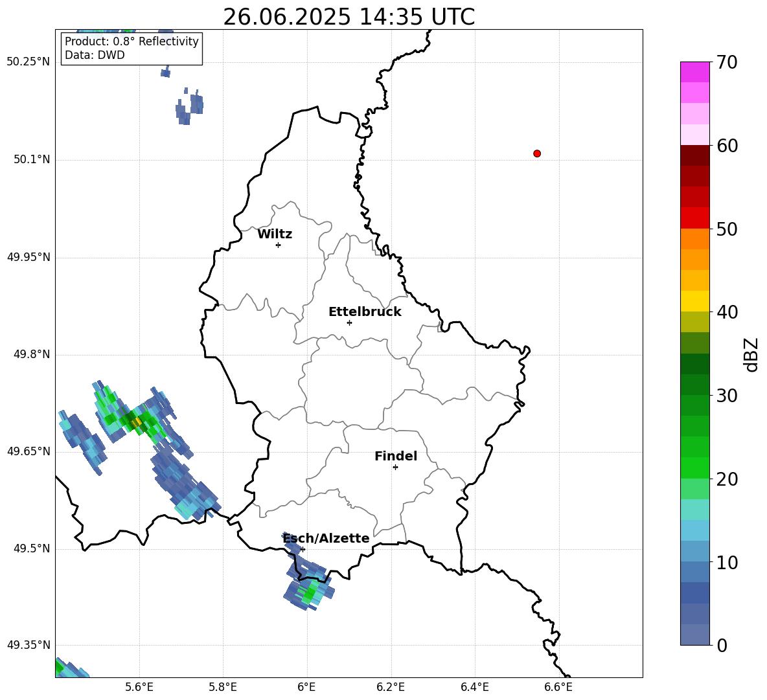Click the Wiltz station cross marker
767x700 pixels.
click(278, 245)
